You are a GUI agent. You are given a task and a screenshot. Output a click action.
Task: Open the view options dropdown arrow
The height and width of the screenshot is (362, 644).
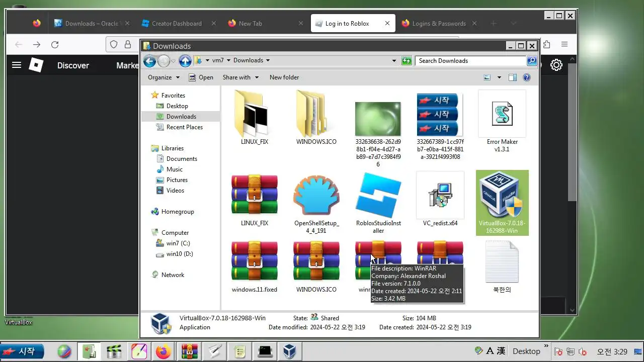(x=499, y=77)
